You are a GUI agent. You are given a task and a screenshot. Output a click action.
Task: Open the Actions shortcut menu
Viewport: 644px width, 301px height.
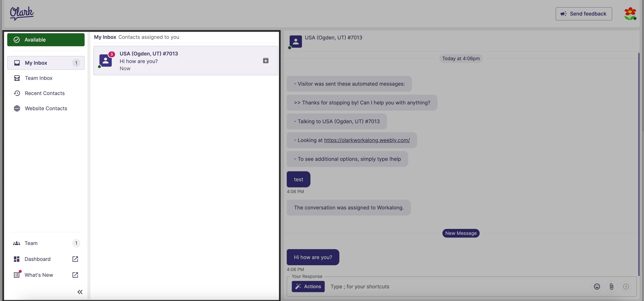(308, 287)
